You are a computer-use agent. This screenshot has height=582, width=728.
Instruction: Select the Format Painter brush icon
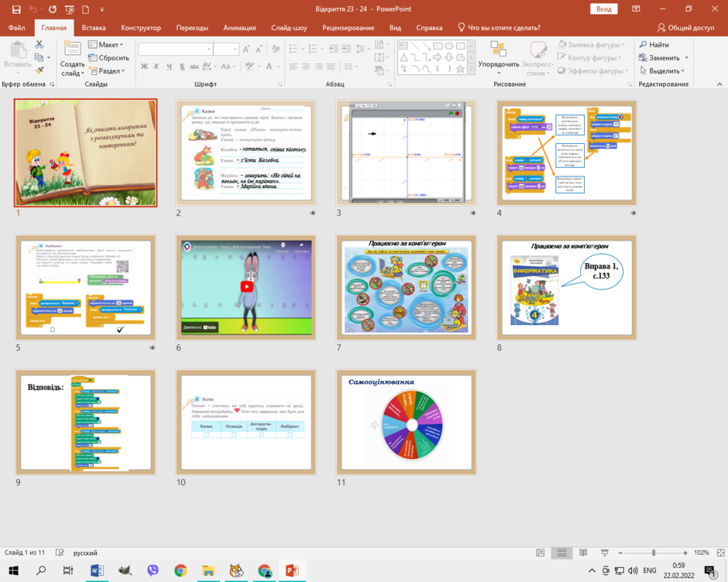point(39,70)
